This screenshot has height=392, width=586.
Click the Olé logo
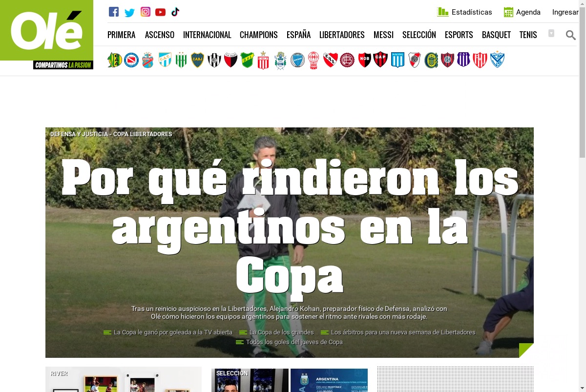(46, 30)
